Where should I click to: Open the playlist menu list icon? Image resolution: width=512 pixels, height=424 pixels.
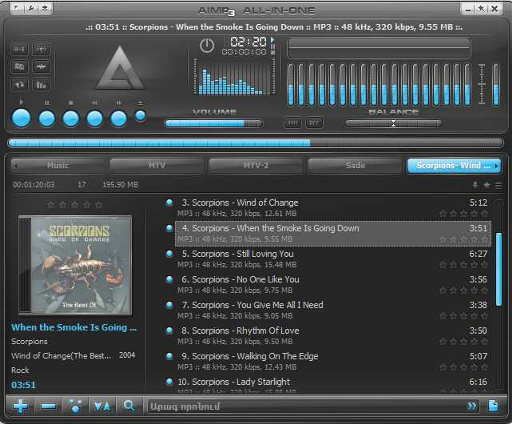tap(498, 185)
